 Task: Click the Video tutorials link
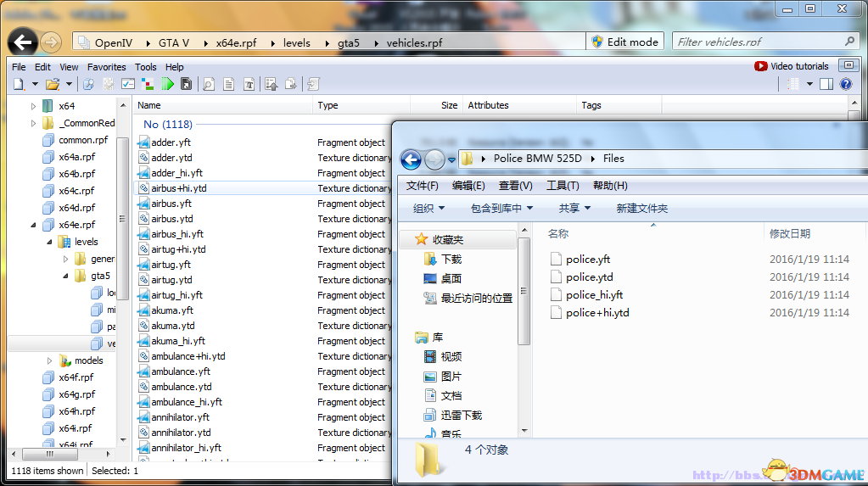(792, 66)
